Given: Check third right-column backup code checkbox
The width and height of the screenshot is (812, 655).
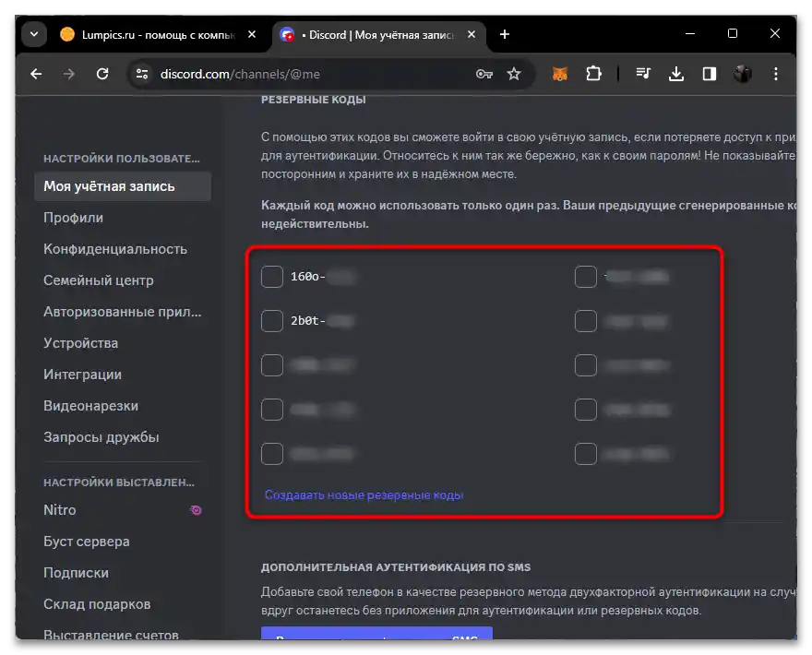Looking at the screenshot, I should pos(586,365).
